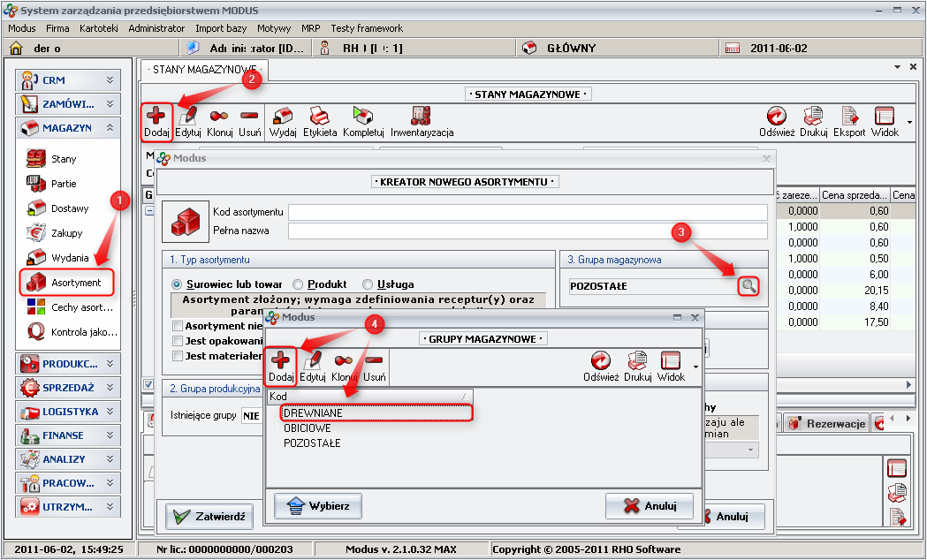The height and width of the screenshot is (560, 927).
Task: Click the magnifier next to POZOSTAŁE
Action: (x=748, y=286)
